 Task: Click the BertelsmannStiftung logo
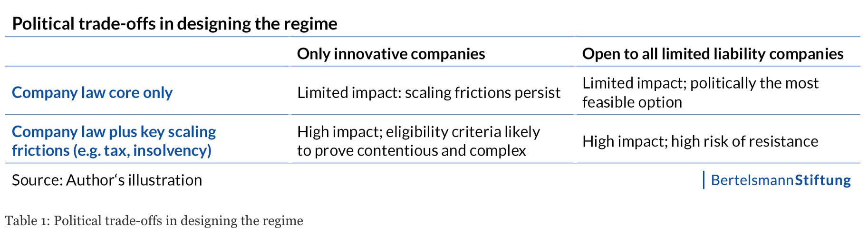click(781, 180)
